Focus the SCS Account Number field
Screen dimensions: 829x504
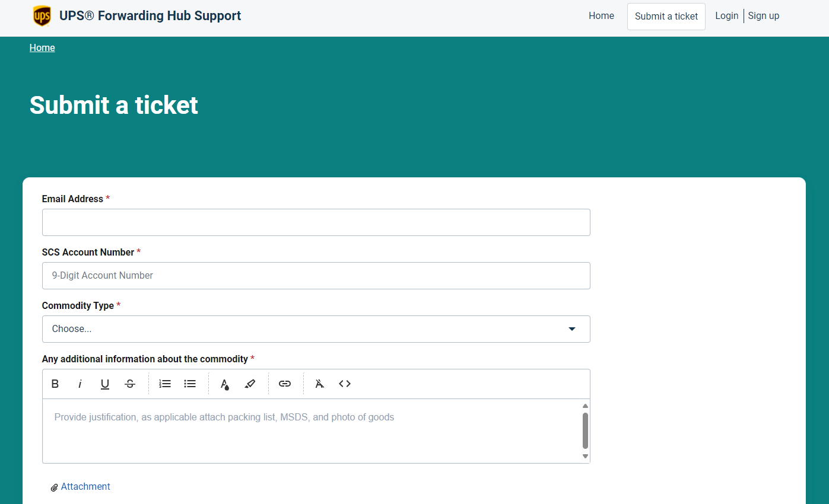tap(316, 276)
